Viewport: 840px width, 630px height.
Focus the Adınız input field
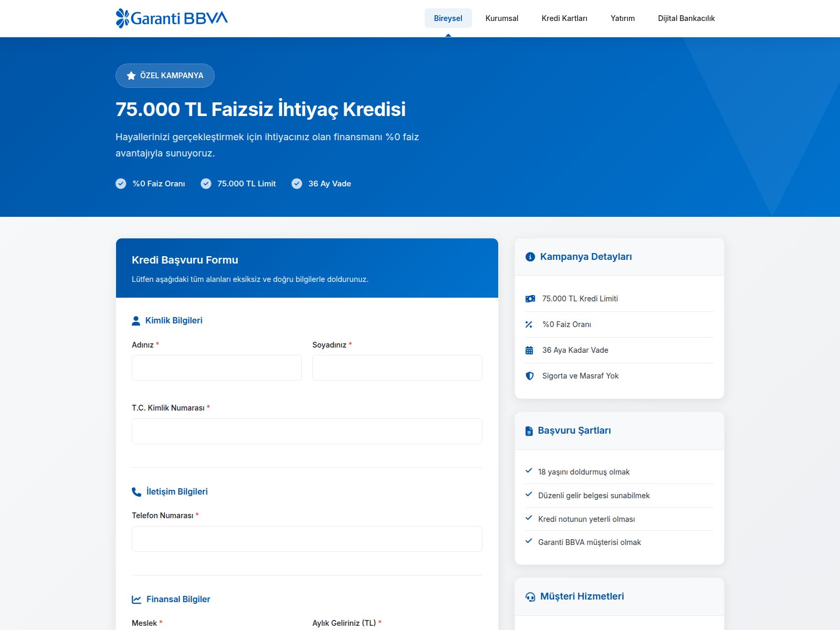pyautogui.click(x=217, y=368)
